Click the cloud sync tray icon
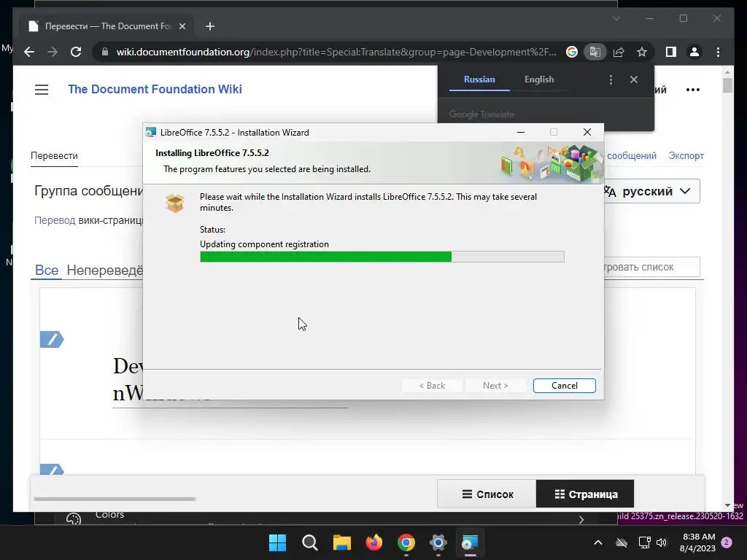The width and height of the screenshot is (747, 560). [622, 542]
